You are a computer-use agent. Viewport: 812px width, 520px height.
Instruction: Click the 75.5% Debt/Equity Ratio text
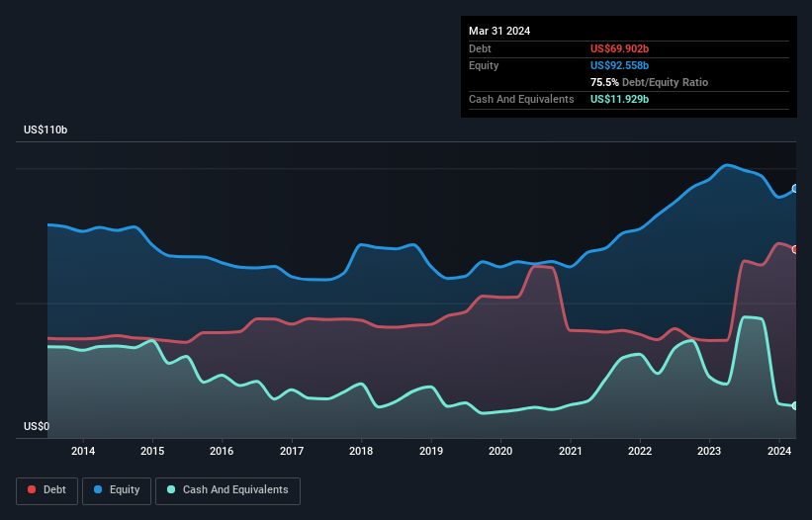(x=649, y=82)
